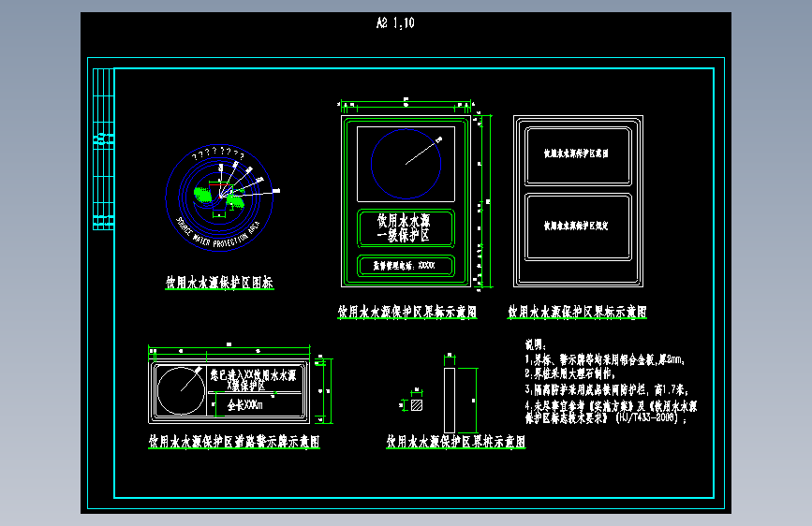Select the "饮用水水源保护区意图" panel text
812x526 pixels.
(576, 153)
